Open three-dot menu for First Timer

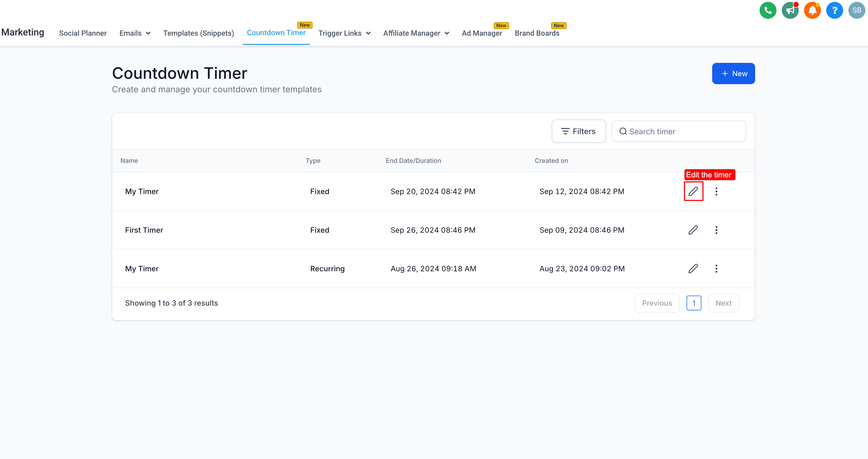(716, 230)
